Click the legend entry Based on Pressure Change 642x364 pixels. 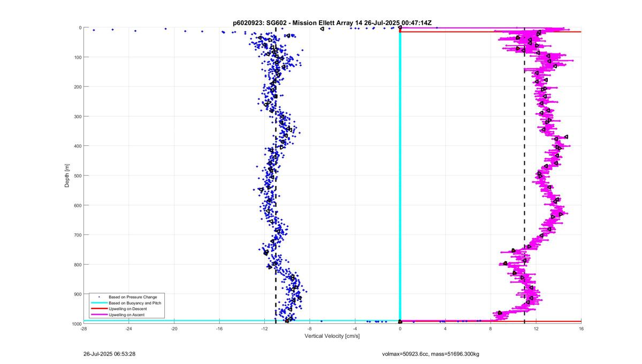(x=133, y=297)
